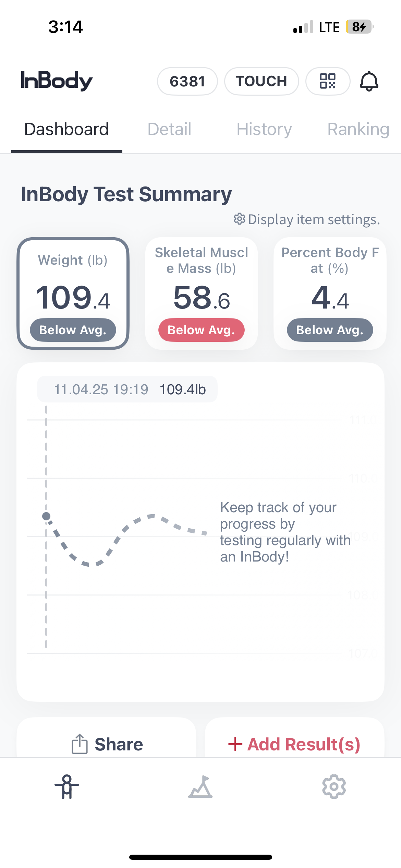Screen dimensions: 401x868
Task: Tap the InBody logo
Action: (57, 81)
